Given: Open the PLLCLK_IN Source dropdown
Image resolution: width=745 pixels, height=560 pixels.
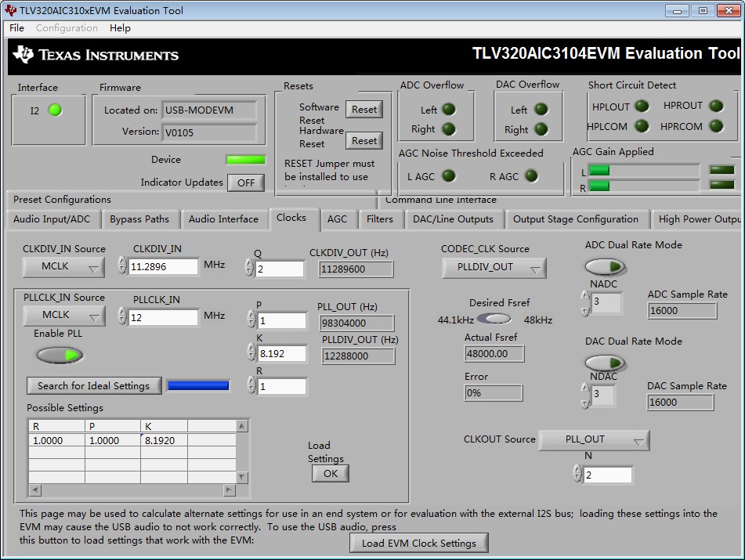Looking at the screenshot, I should click(x=64, y=315).
